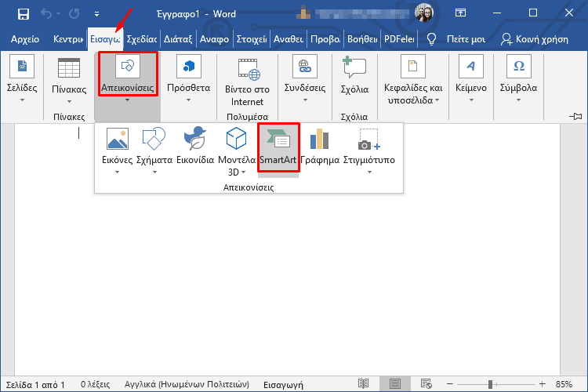Undo the last action
This screenshot has height=392, width=588.
pyautogui.click(x=46, y=14)
